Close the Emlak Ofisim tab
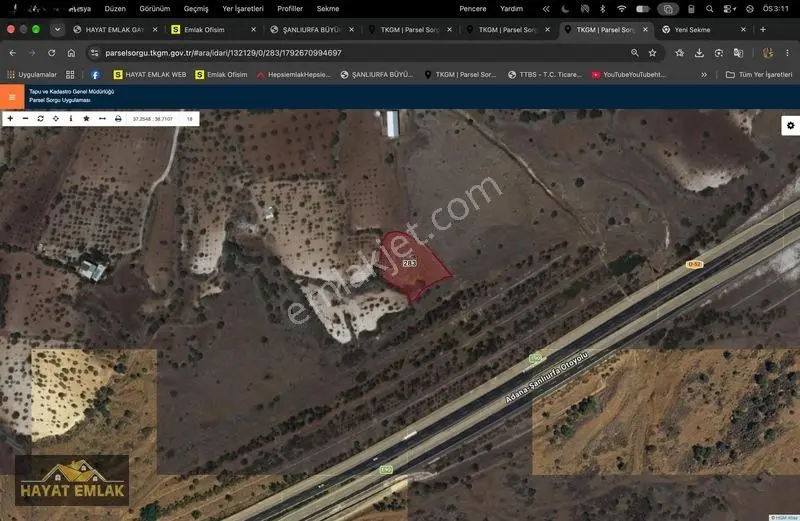The width and height of the screenshot is (800, 521). coord(253,30)
